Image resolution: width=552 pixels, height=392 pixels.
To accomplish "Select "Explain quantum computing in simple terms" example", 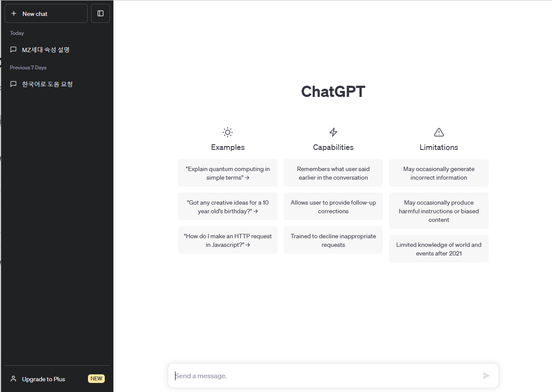I will tap(228, 173).
